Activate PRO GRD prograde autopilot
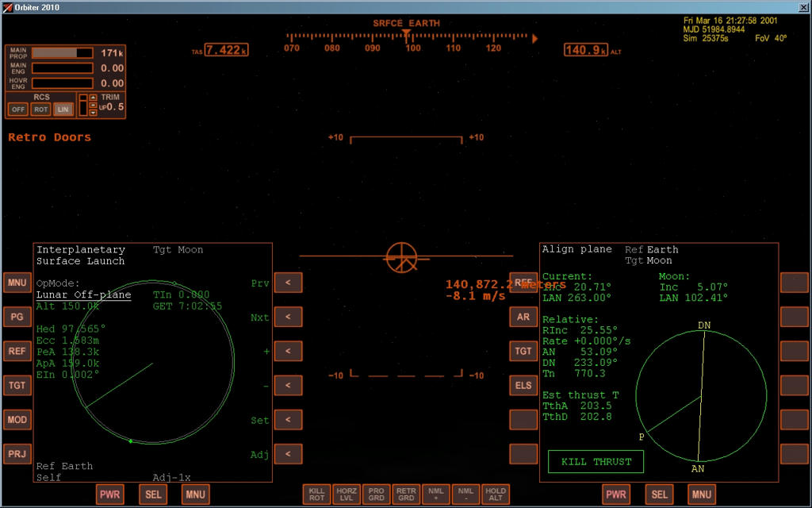The height and width of the screenshot is (508, 812). click(x=377, y=494)
